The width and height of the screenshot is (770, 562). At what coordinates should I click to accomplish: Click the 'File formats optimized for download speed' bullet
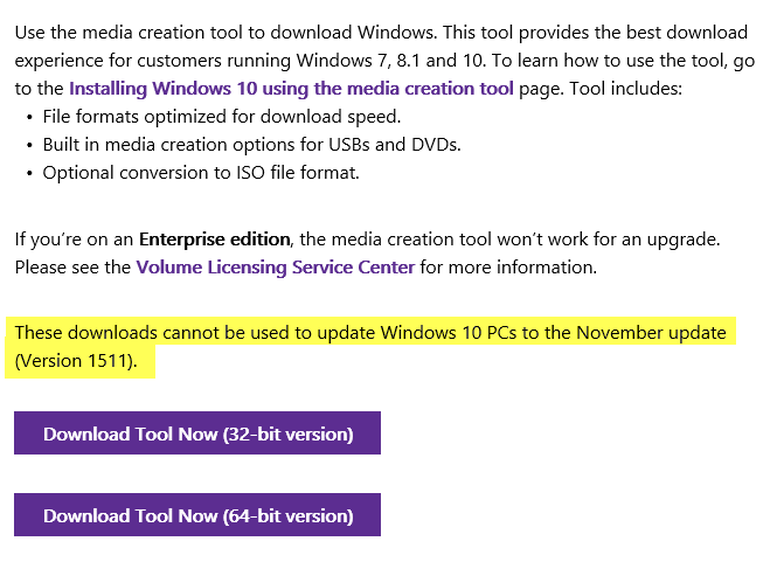pos(221,116)
